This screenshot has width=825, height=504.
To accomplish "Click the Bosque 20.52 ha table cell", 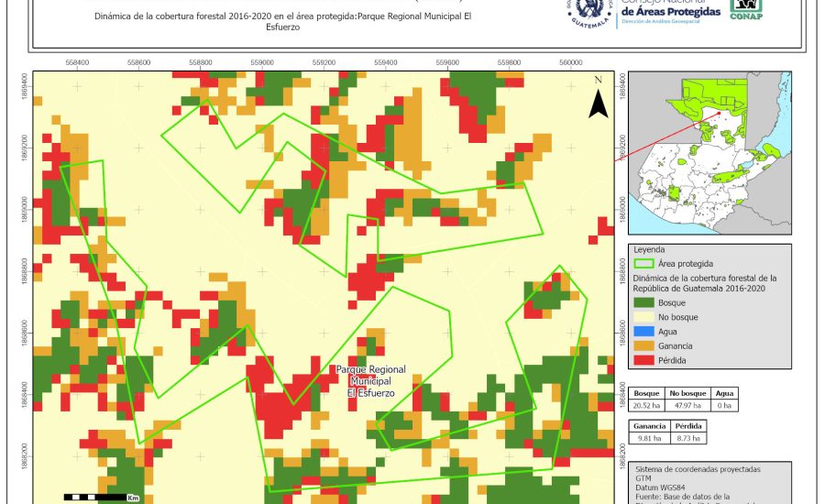I will coord(648,405).
